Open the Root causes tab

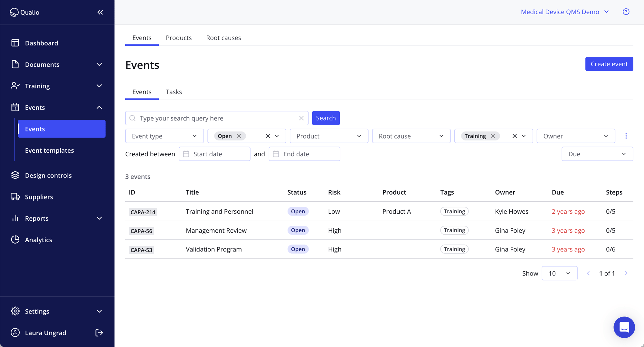coord(223,38)
